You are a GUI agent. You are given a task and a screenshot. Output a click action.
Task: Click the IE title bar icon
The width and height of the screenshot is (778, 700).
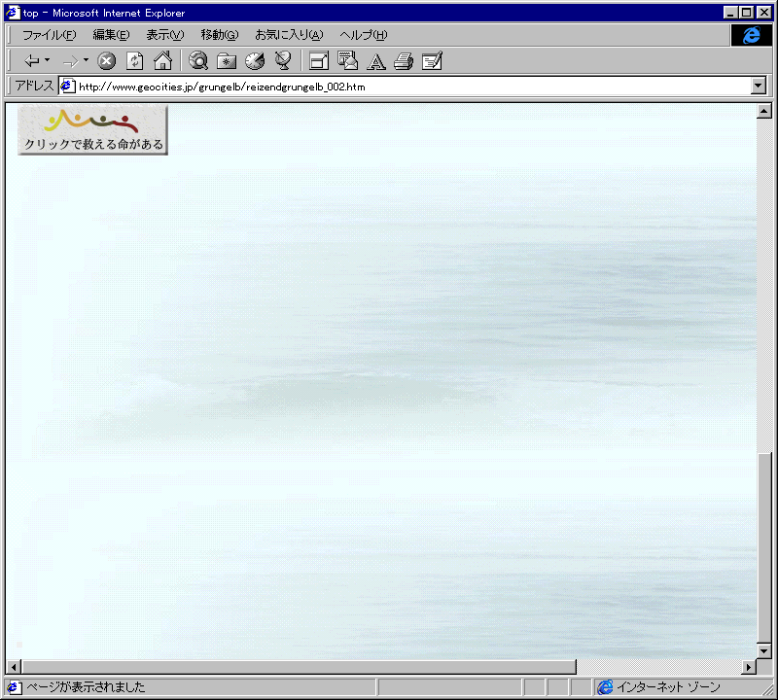[13, 13]
